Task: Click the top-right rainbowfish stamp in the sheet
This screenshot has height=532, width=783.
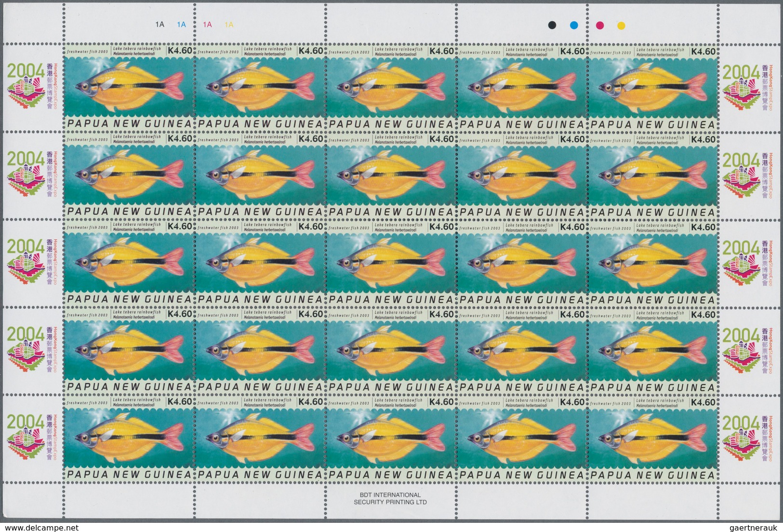Action: pos(653,88)
